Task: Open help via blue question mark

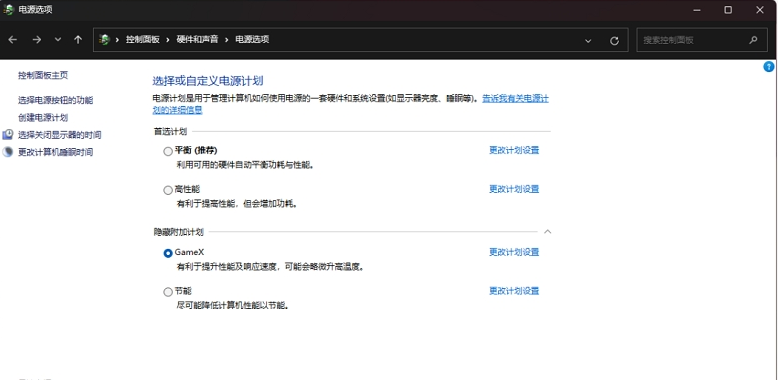Action: coord(769,67)
